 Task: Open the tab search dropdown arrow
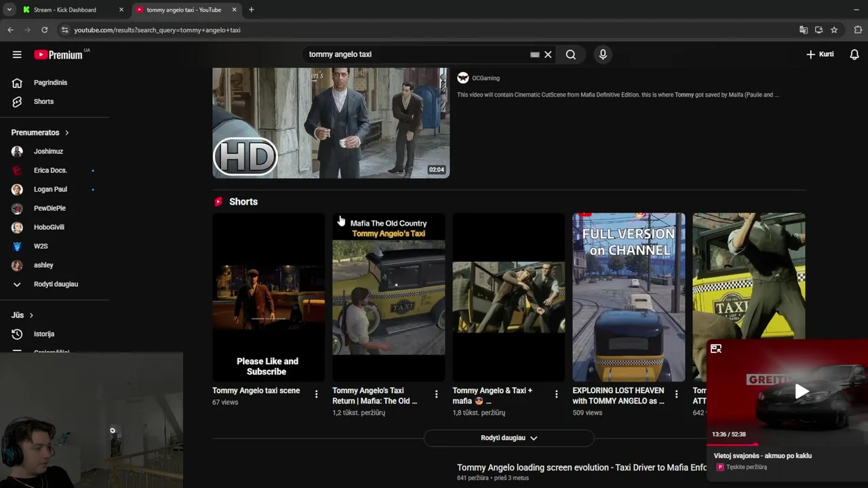pyautogui.click(x=9, y=9)
